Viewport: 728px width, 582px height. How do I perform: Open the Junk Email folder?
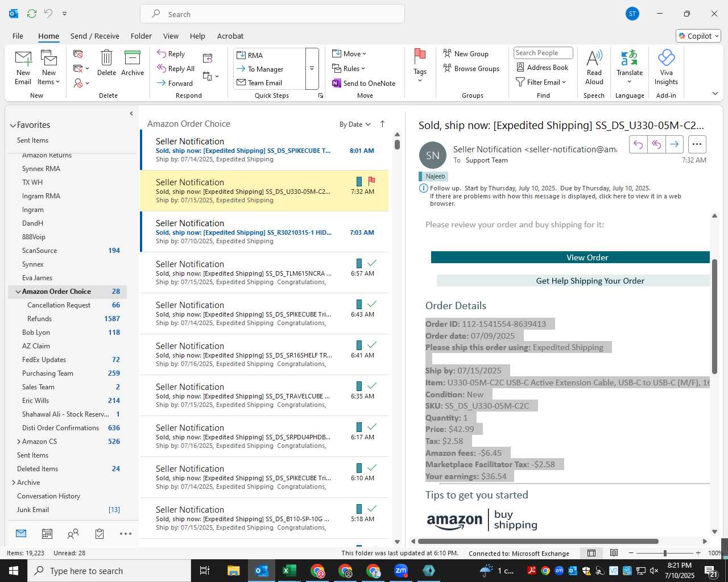pos(67,510)
